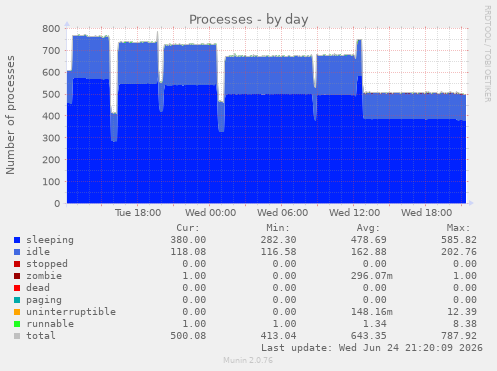
Task: Click runnable maximum value 8.38
Action: coord(465,324)
